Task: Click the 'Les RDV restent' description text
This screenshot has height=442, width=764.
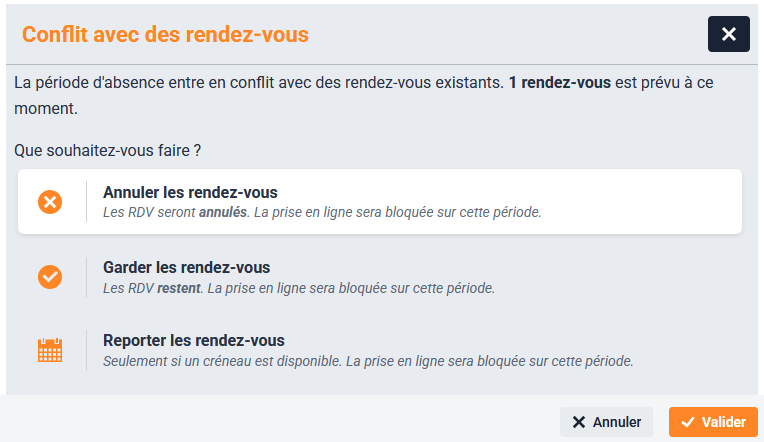Action: tap(299, 288)
